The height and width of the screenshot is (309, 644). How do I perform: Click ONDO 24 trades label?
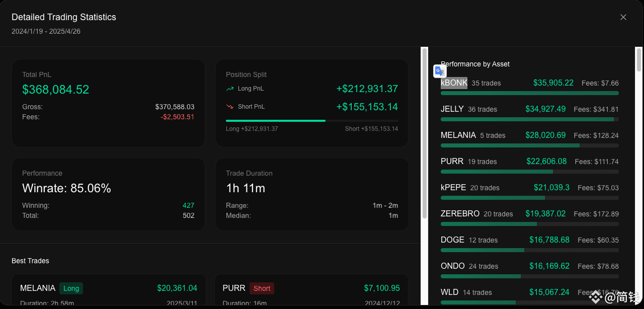point(484,266)
